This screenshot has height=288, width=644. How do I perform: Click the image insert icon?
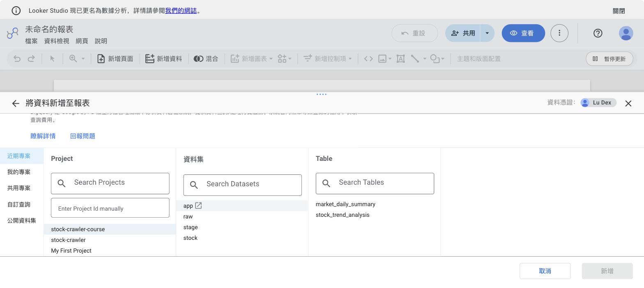[382, 59]
